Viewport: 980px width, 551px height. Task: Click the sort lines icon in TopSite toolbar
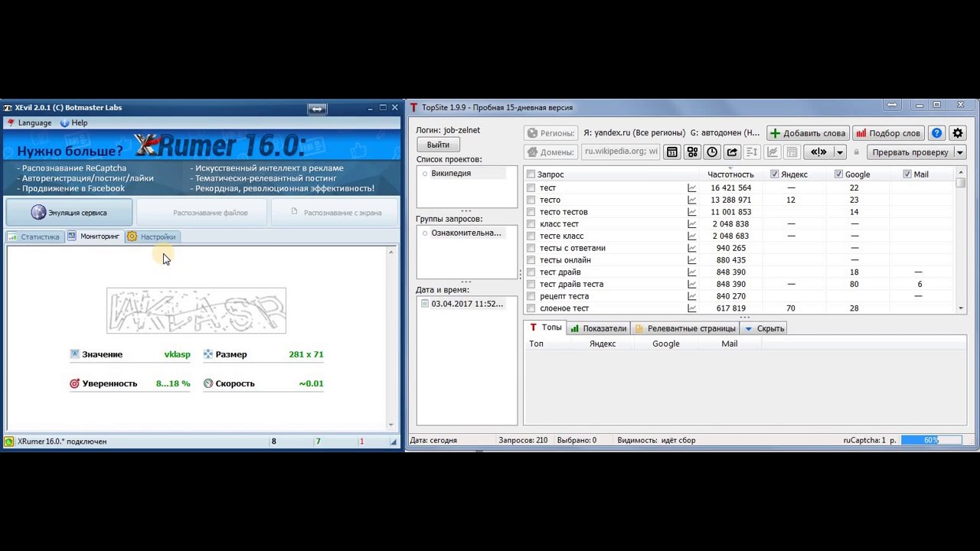click(x=752, y=152)
